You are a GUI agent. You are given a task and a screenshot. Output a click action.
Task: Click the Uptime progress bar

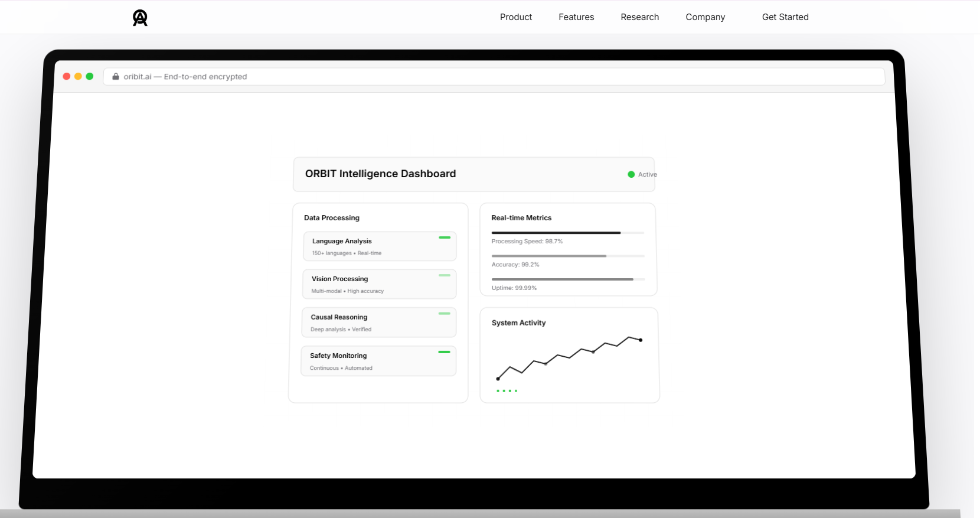(568, 279)
